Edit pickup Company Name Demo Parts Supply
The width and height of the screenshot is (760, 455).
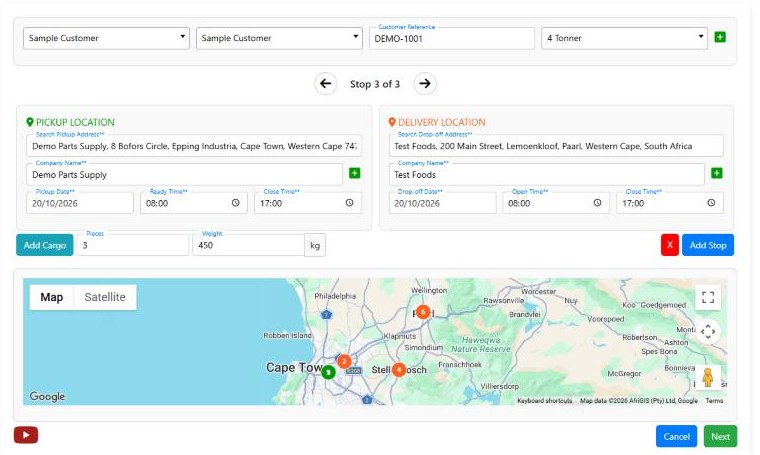[184, 174]
